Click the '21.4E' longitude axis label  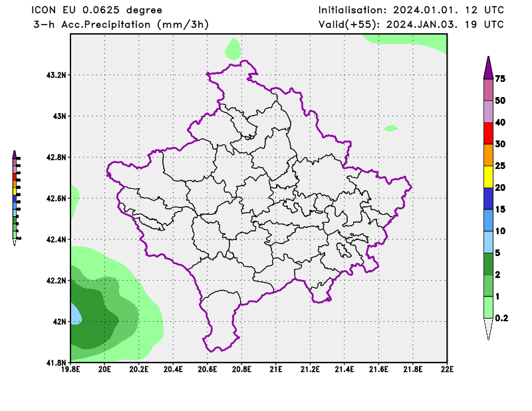tap(344, 369)
